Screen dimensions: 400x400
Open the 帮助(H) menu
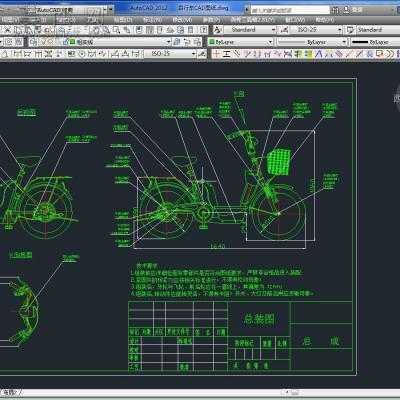point(324,20)
